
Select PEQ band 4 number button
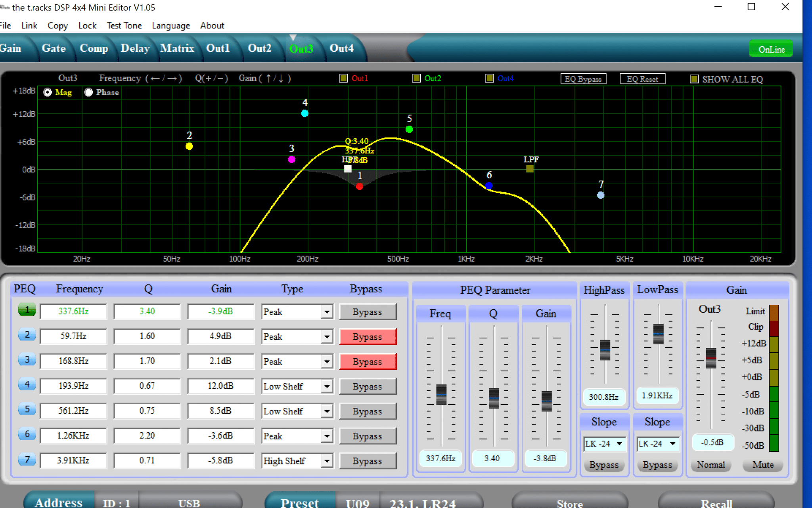(x=27, y=384)
